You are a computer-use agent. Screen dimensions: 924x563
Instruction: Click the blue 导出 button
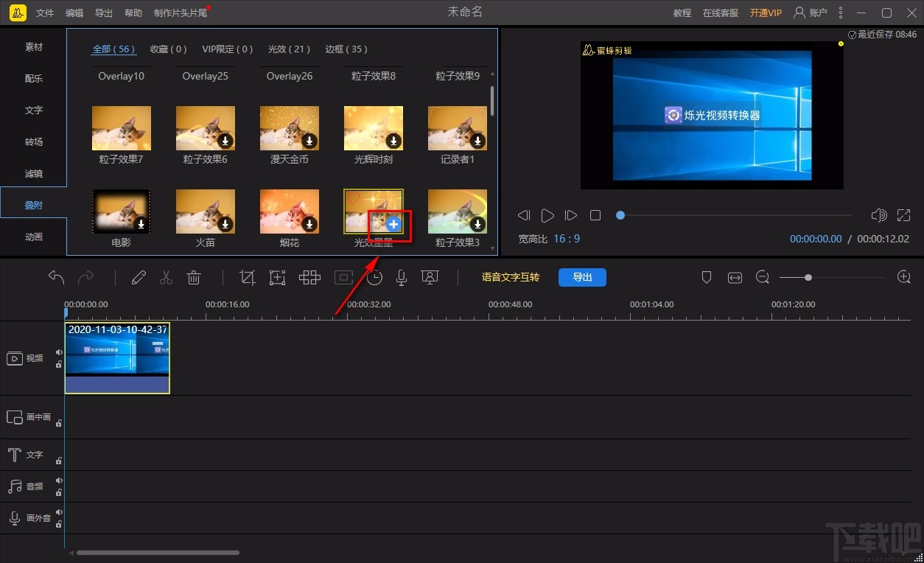pyautogui.click(x=582, y=277)
